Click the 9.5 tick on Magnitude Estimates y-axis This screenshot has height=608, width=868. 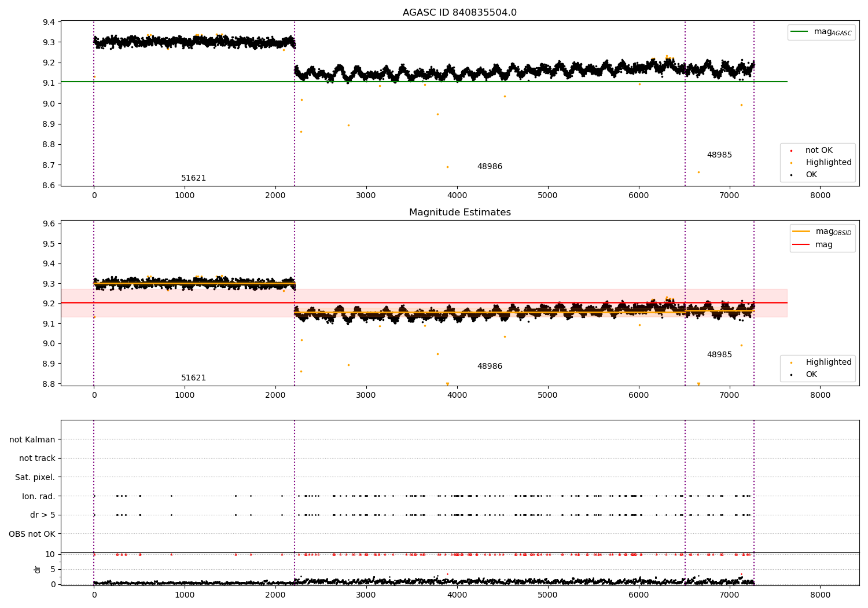[49, 244]
